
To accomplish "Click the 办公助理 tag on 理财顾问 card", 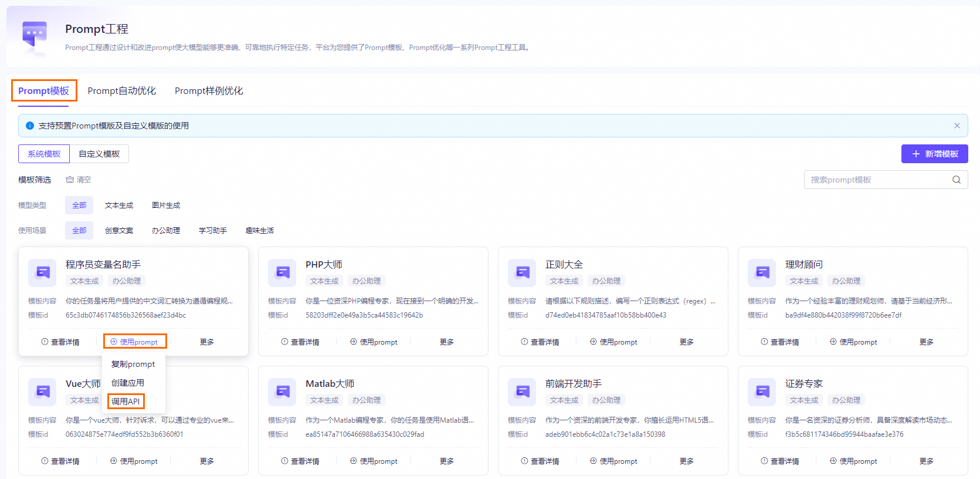I will click(x=846, y=281).
